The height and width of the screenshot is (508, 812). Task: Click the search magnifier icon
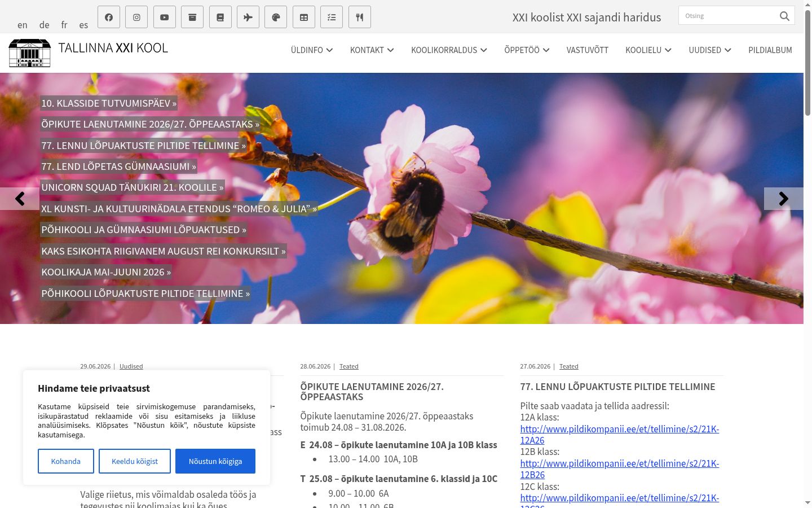[x=784, y=16]
